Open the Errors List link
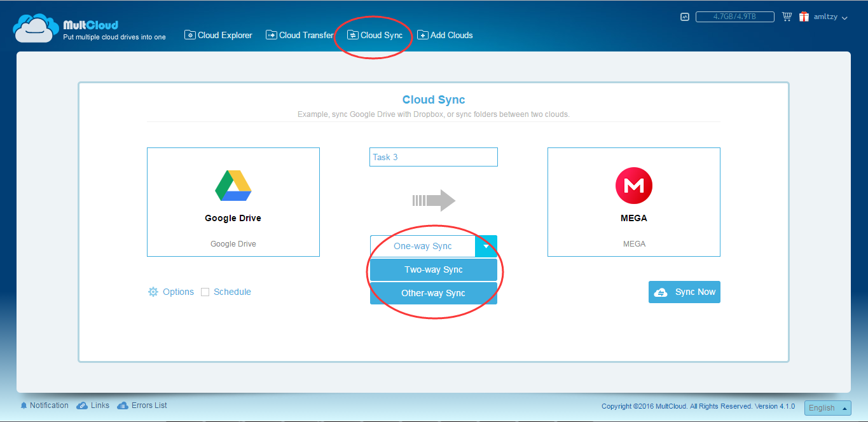 tap(149, 405)
